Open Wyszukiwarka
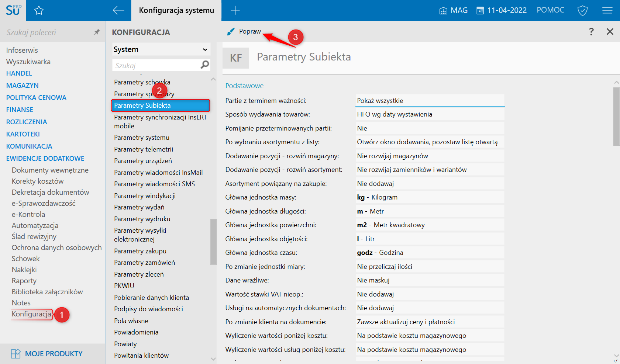 tap(28, 62)
